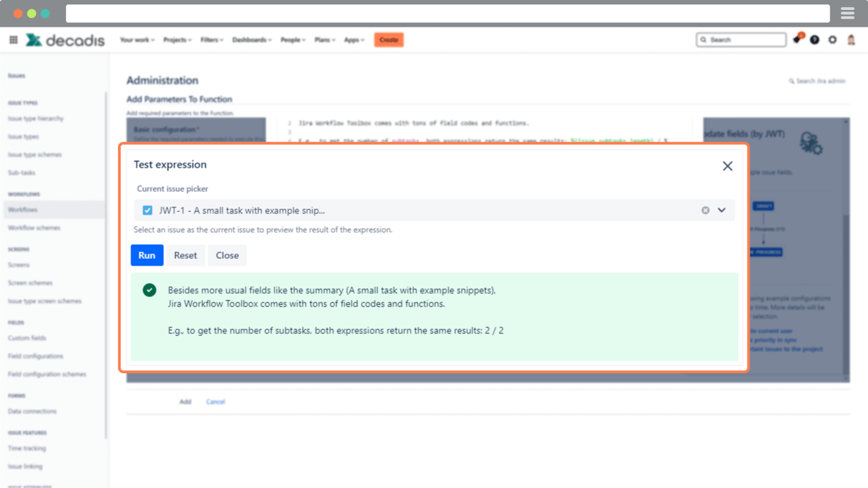This screenshot has height=488, width=868.
Task: Click the Add button below the form
Action: coord(185,401)
